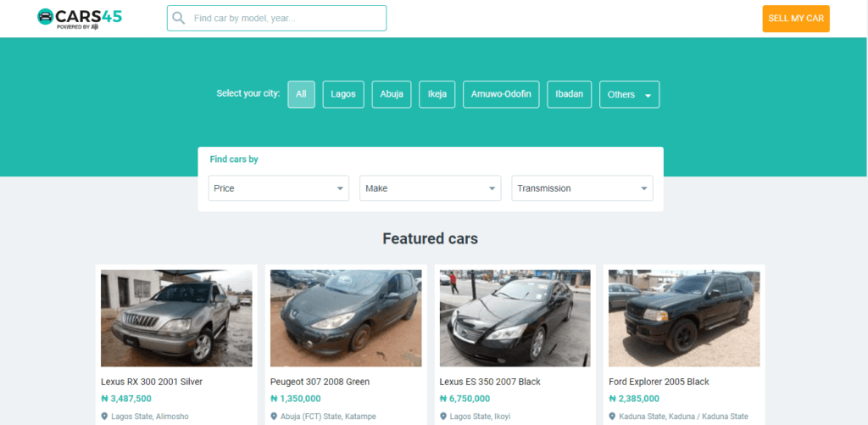Click the ₦ 6,750,000 price
Image resolution: width=868 pixels, height=425 pixels.
(465, 399)
